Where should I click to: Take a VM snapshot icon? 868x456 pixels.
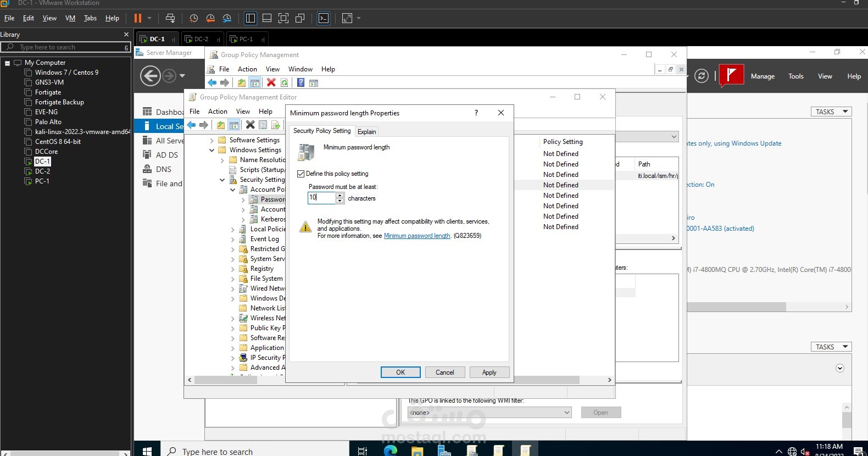click(x=193, y=18)
